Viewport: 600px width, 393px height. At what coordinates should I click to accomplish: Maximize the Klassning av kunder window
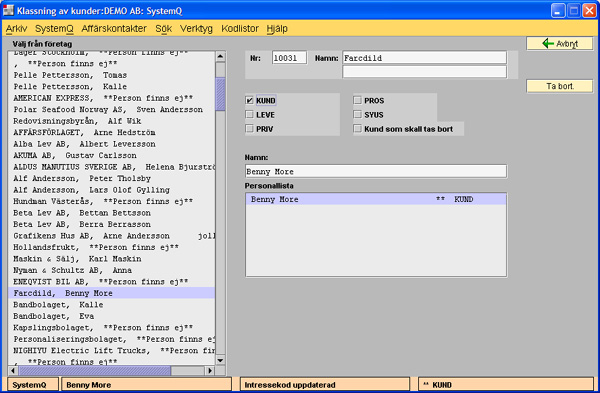[574, 11]
